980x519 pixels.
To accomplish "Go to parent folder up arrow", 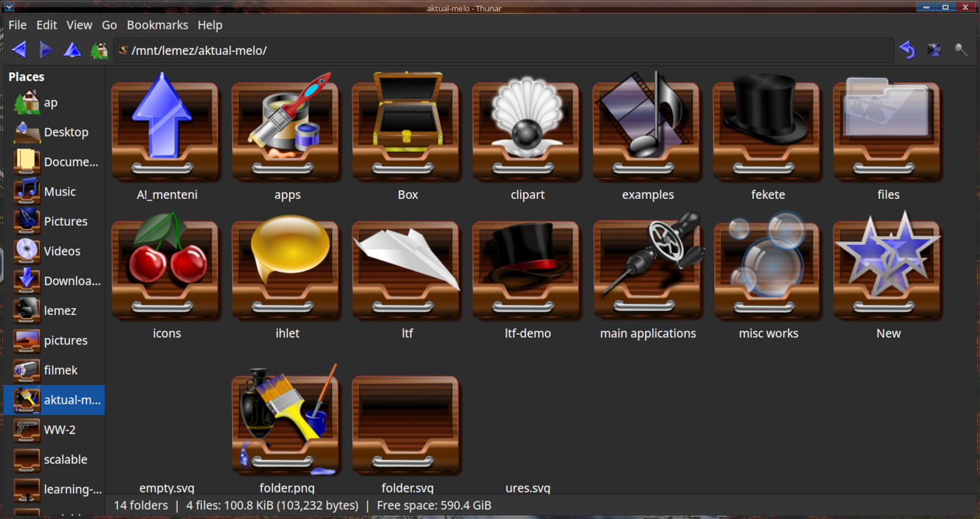I will pyautogui.click(x=72, y=50).
